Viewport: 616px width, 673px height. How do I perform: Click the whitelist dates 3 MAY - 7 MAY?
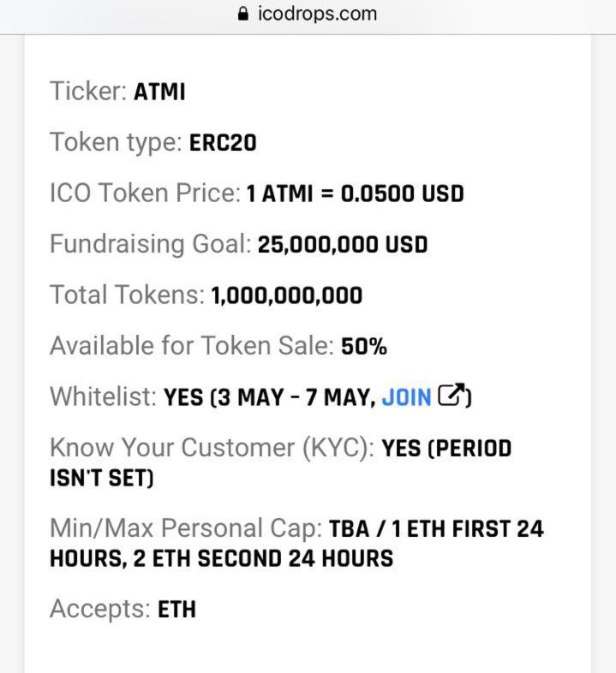click(294, 397)
